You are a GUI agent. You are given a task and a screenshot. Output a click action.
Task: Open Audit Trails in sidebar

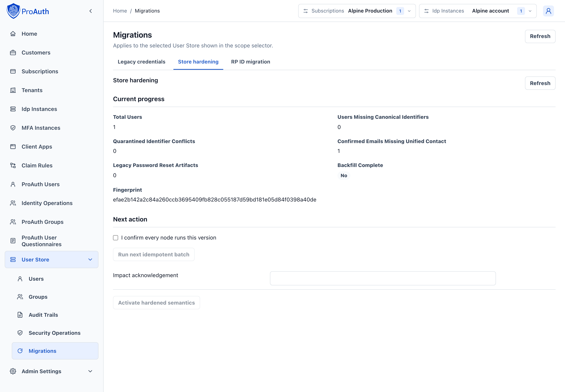pyautogui.click(x=55, y=315)
